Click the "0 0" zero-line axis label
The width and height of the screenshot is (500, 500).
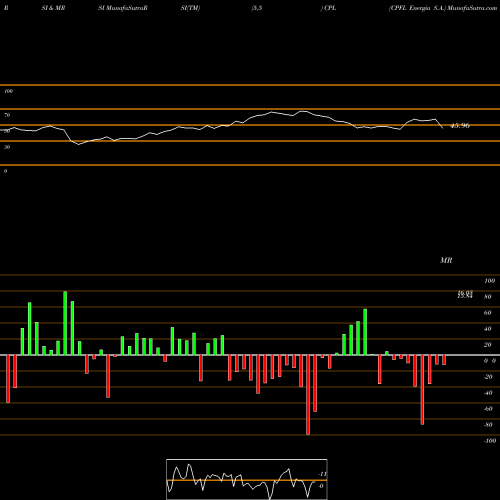pyautogui.click(x=490, y=361)
